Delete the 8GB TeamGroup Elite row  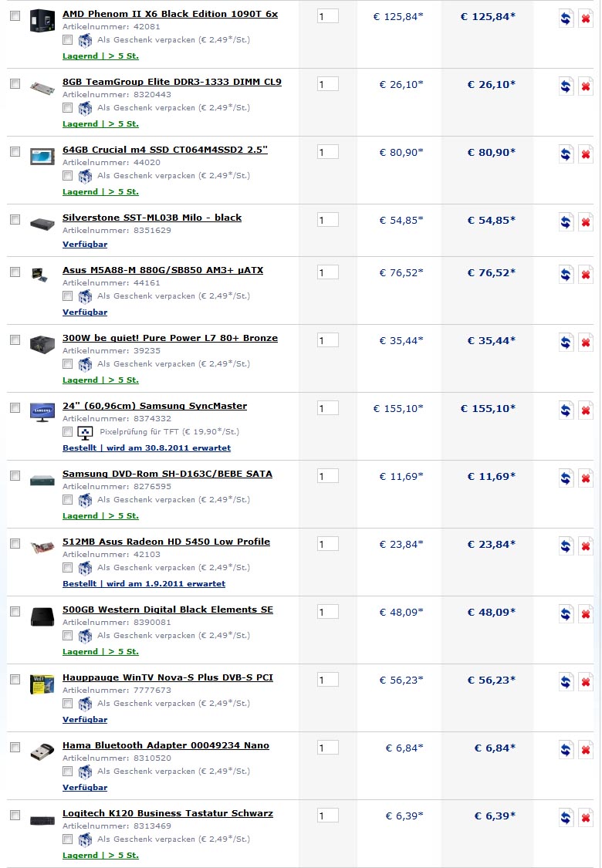point(585,87)
